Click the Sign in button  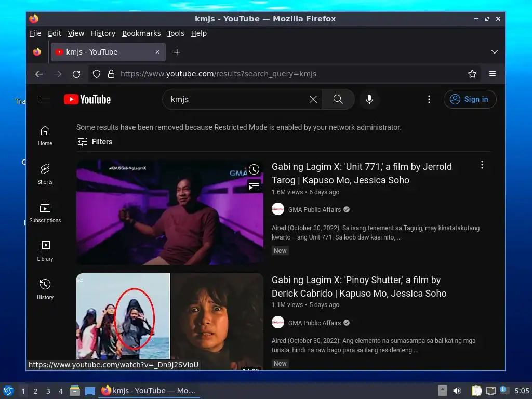(470, 99)
